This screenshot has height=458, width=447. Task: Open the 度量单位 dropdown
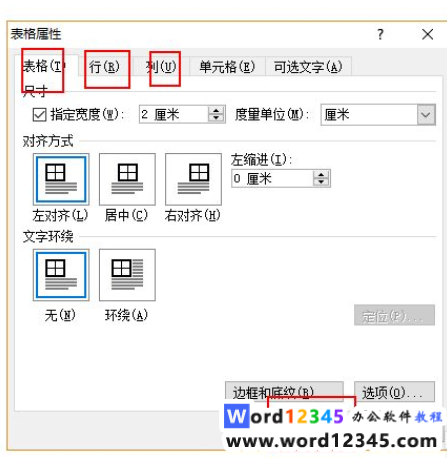[x=426, y=115]
